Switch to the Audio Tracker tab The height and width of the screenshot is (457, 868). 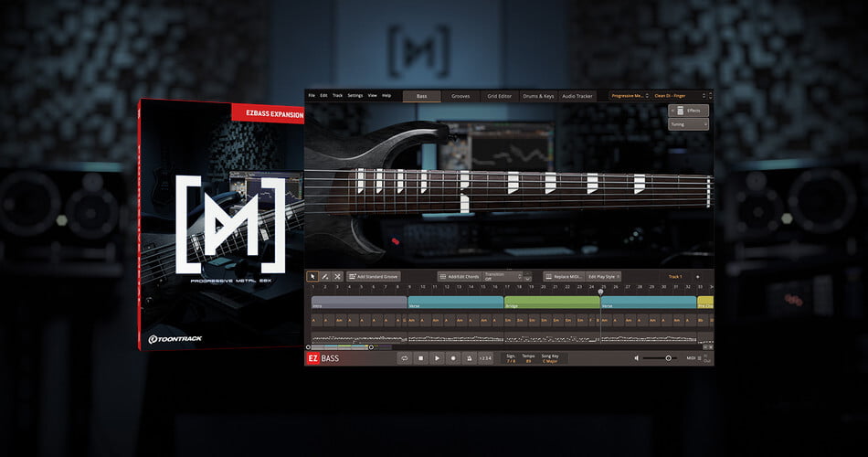click(577, 96)
